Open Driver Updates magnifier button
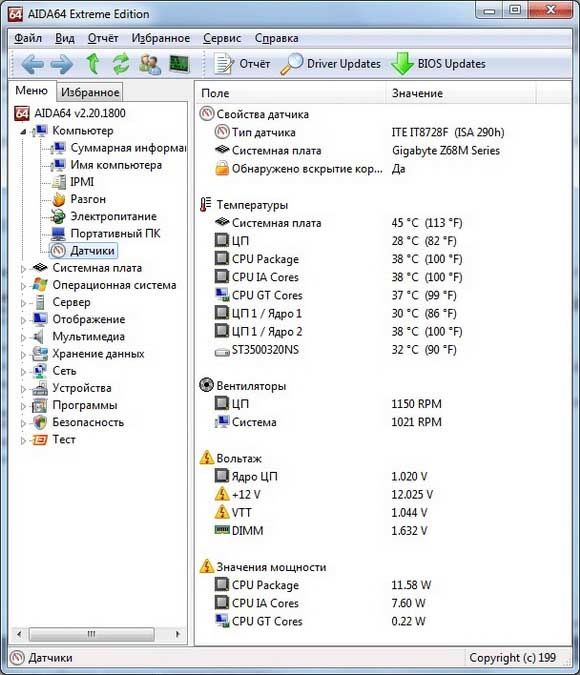Screen dimensions: 580x675 (x=330, y=64)
